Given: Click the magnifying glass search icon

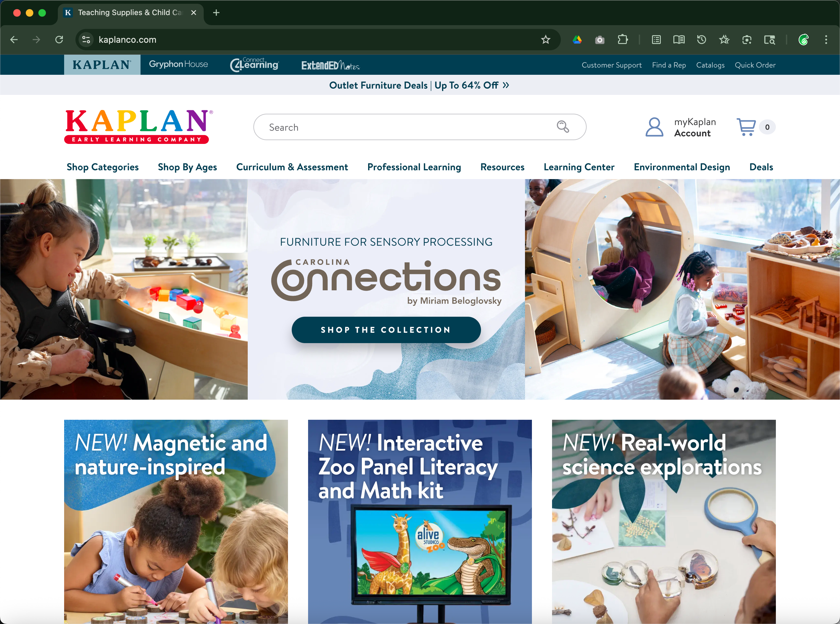Looking at the screenshot, I should click(x=563, y=127).
